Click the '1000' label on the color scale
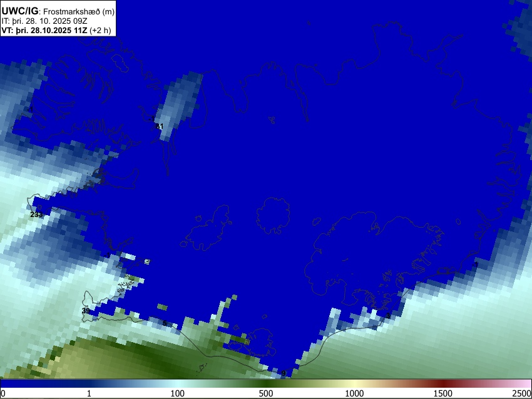This screenshot has width=532, height=399. click(354, 393)
